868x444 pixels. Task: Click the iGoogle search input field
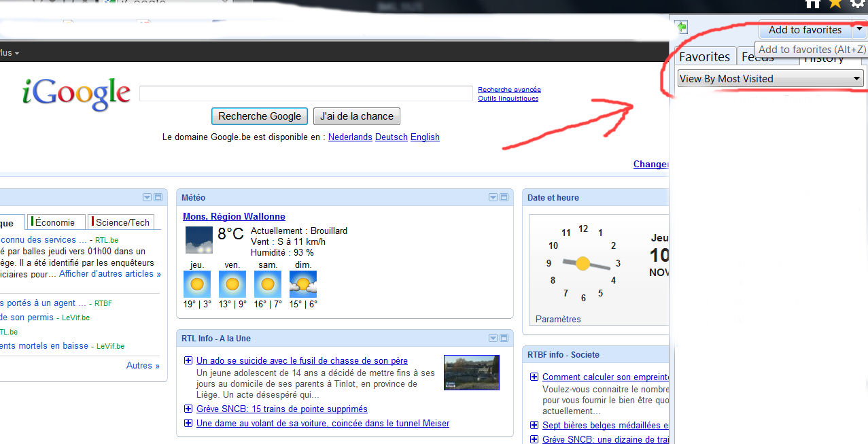click(x=306, y=94)
